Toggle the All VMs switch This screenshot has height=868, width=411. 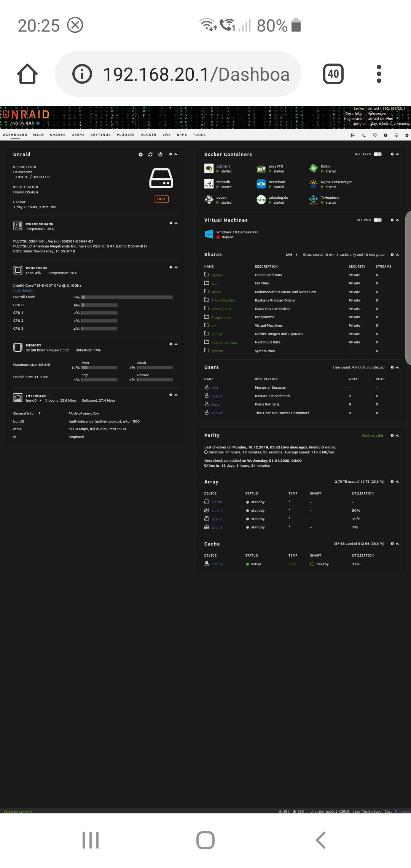click(x=378, y=220)
